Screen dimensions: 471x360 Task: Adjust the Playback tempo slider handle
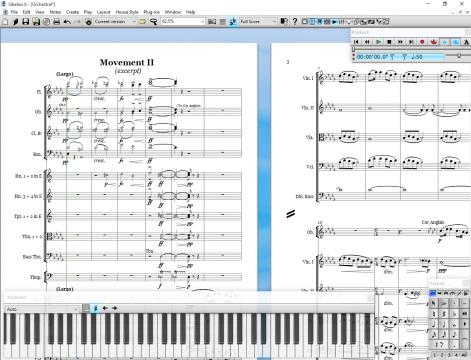(x=459, y=56)
